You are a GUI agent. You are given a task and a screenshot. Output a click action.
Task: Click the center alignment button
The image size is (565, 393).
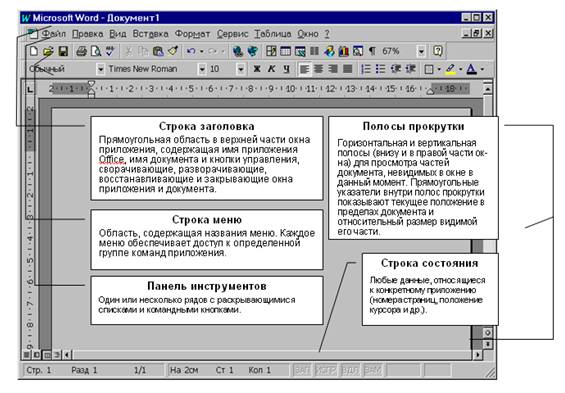[319, 69]
